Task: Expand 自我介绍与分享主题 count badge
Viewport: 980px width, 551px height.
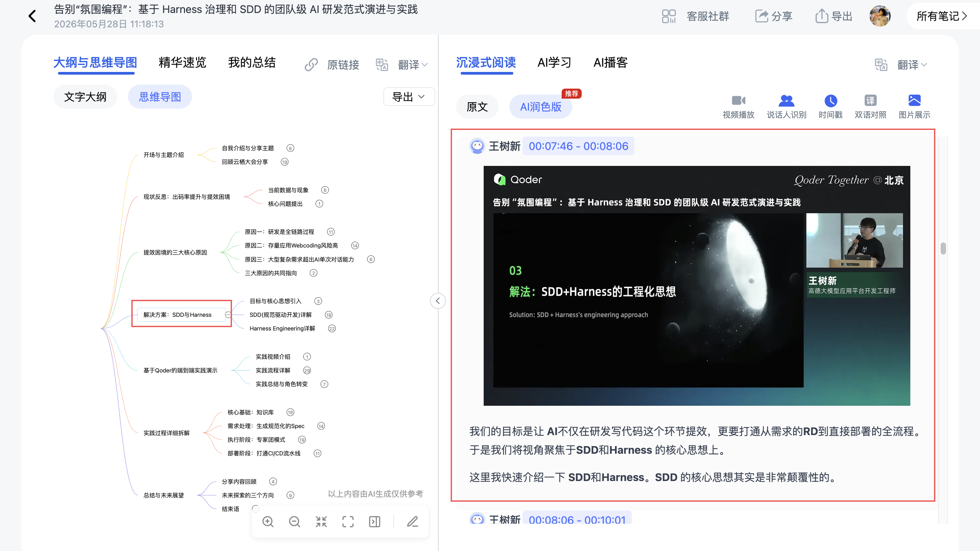Action: (290, 148)
